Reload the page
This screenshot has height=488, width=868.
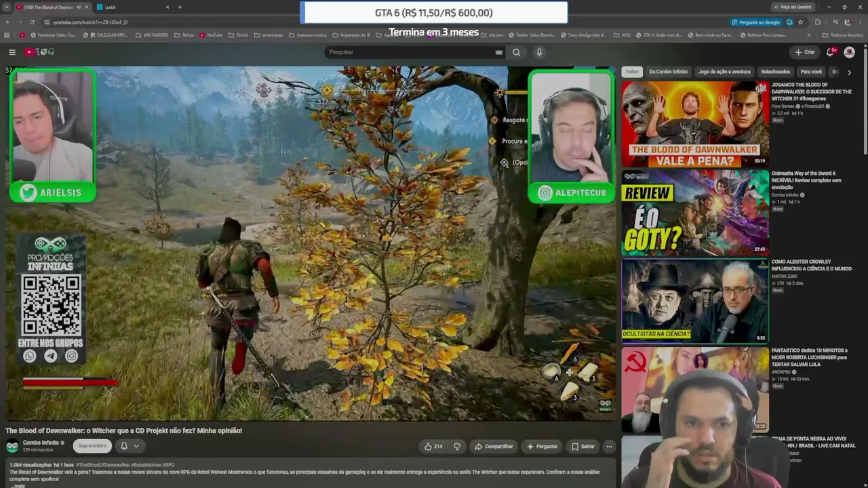pyautogui.click(x=32, y=22)
